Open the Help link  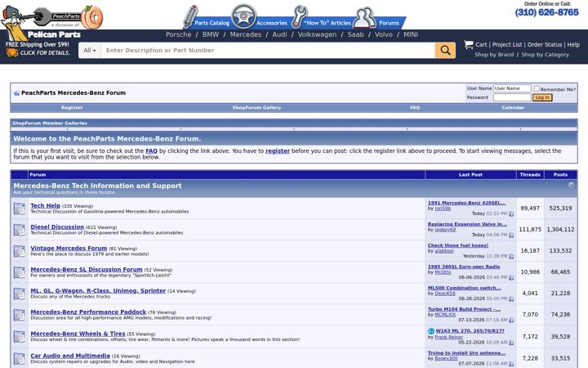point(573,45)
